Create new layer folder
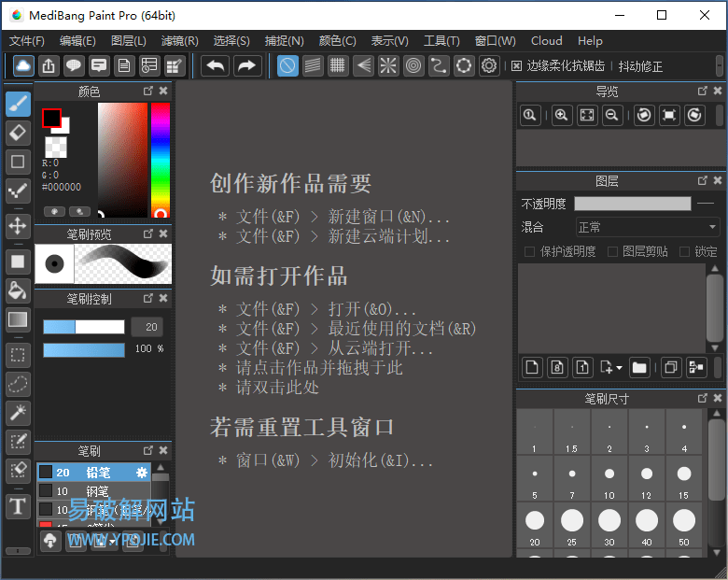728x580 pixels. point(638,368)
